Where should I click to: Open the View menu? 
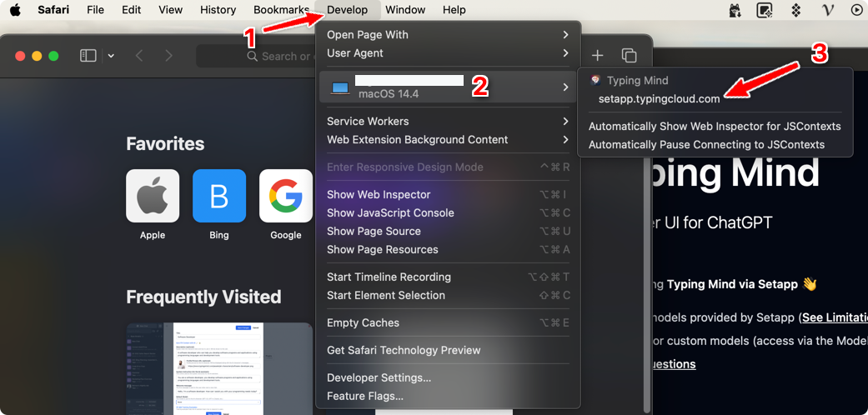pos(170,10)
